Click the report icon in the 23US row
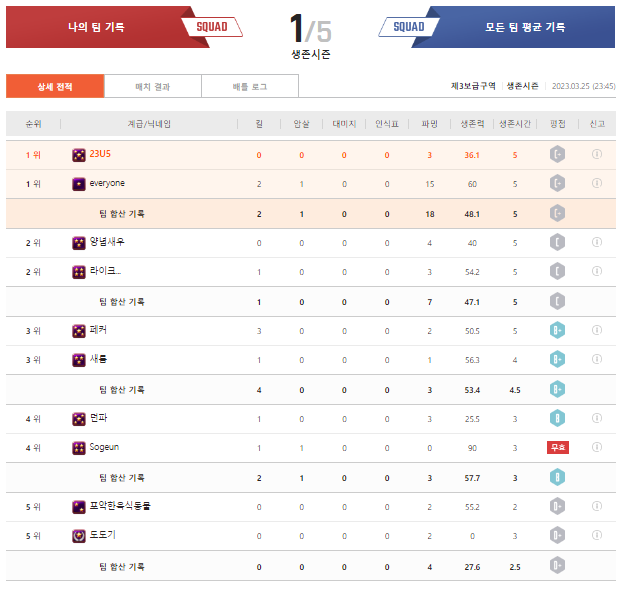Image resolution: width=622 pixels, height=589 pixels. (x=597, y=155)
